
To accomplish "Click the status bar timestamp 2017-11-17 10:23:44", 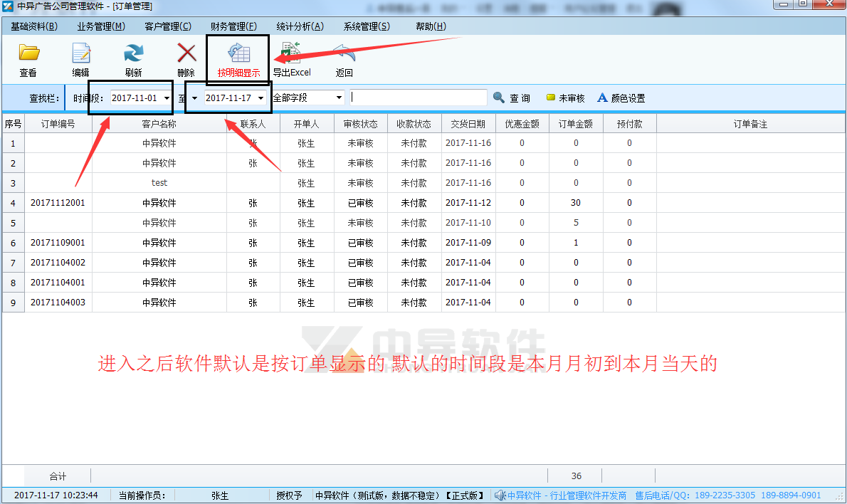I will (x=56, y=495).
